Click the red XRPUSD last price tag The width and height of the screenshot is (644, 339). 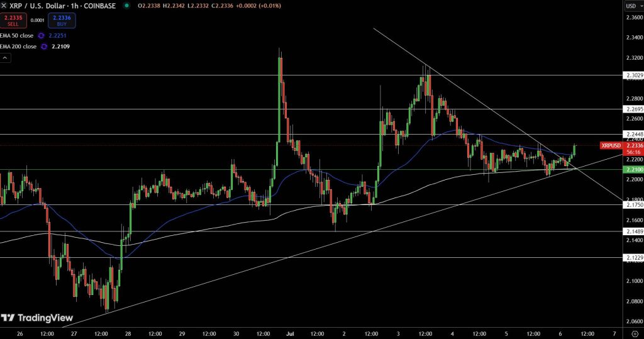click(x=611, y=145)
